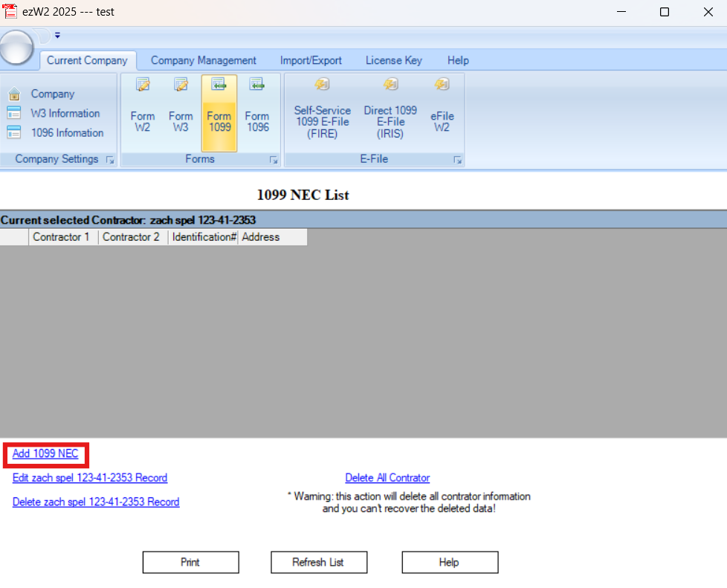Open 1096 Information settings
Screen dimensions: 727x588
tap(67, 133)
